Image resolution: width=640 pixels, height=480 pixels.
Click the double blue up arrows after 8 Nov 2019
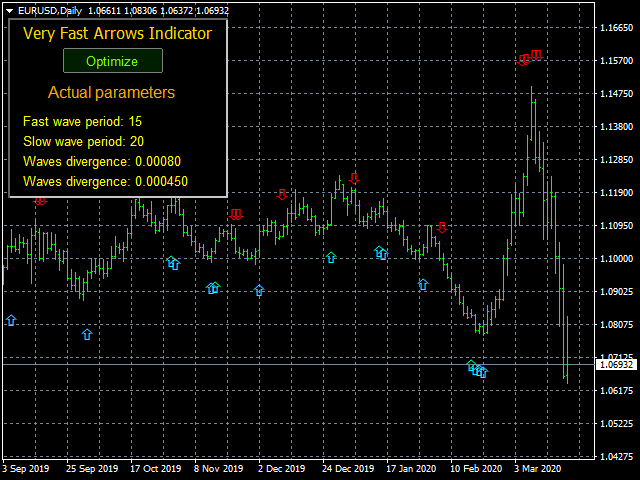(x=213, y=288)
